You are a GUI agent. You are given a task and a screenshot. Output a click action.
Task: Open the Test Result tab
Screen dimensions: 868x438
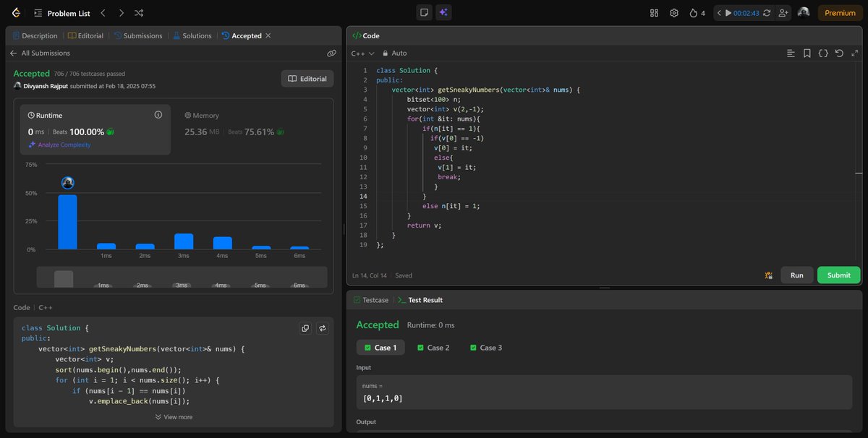point(420,300)
